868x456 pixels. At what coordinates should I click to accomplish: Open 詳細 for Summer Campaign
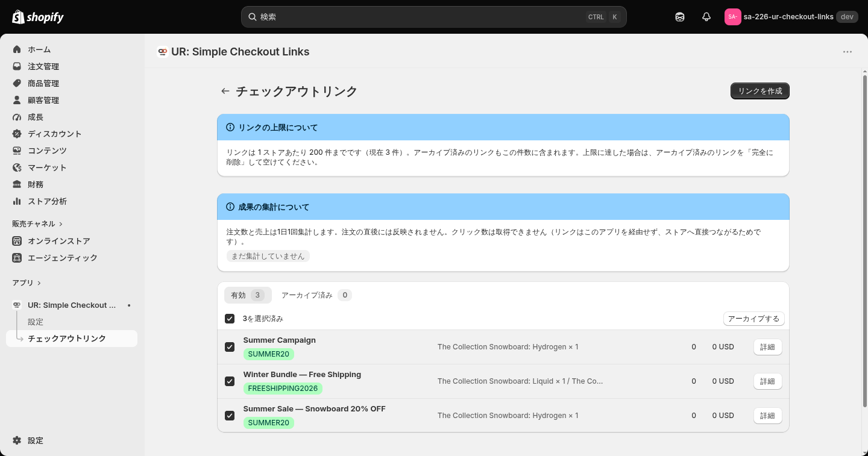click(x=767, y=347)
